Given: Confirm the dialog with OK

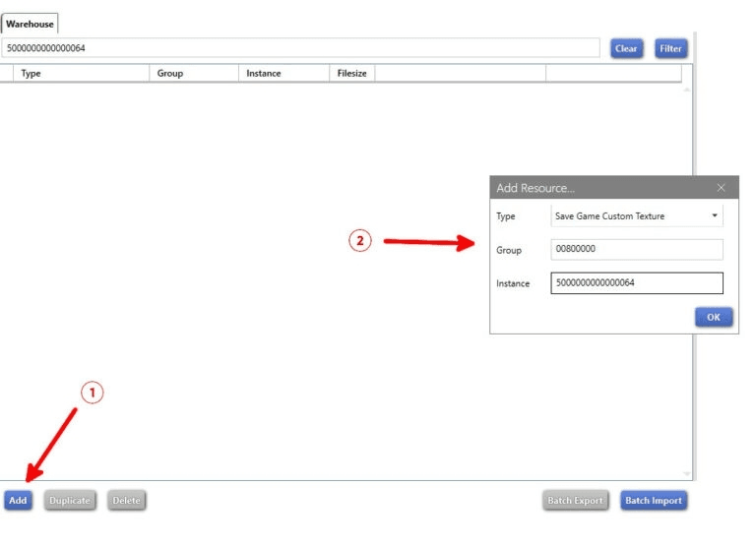Looking at the screenshot, I should (713, 317).
